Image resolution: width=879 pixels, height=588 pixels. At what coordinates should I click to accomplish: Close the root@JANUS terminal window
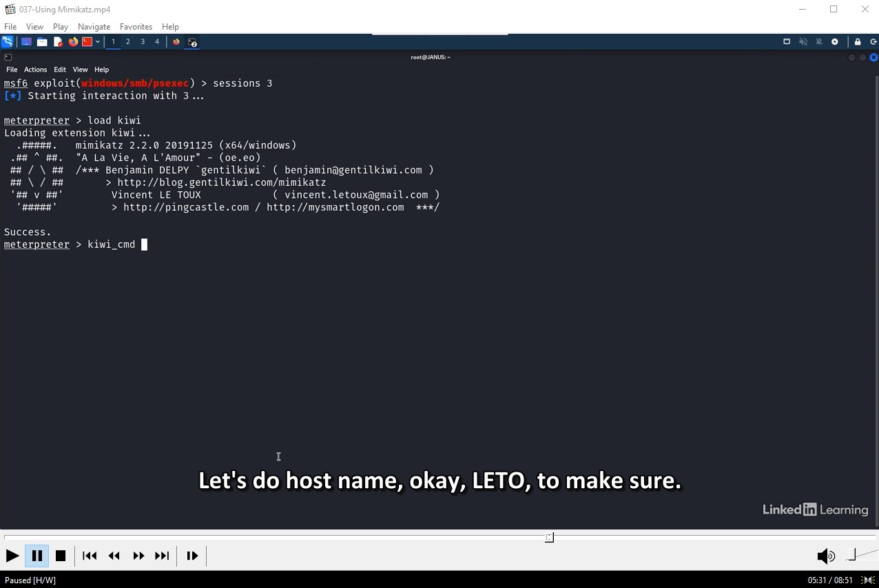click(873, 57)
